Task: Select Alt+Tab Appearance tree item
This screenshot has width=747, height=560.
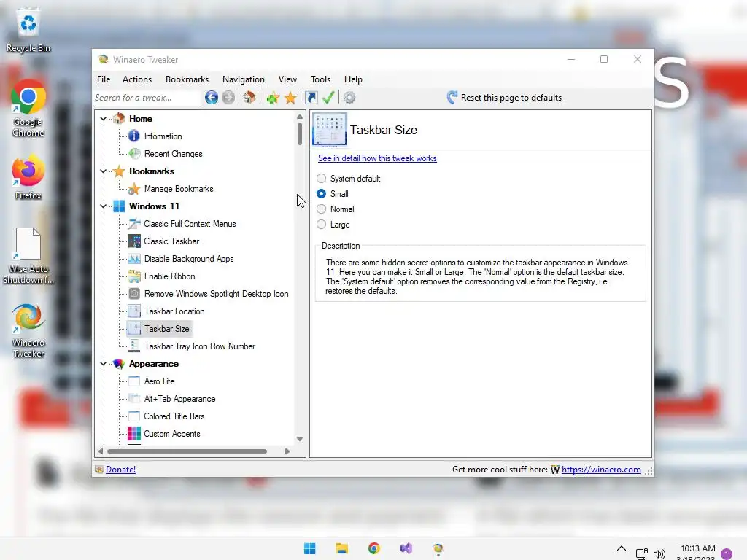Action: point(179,399)
